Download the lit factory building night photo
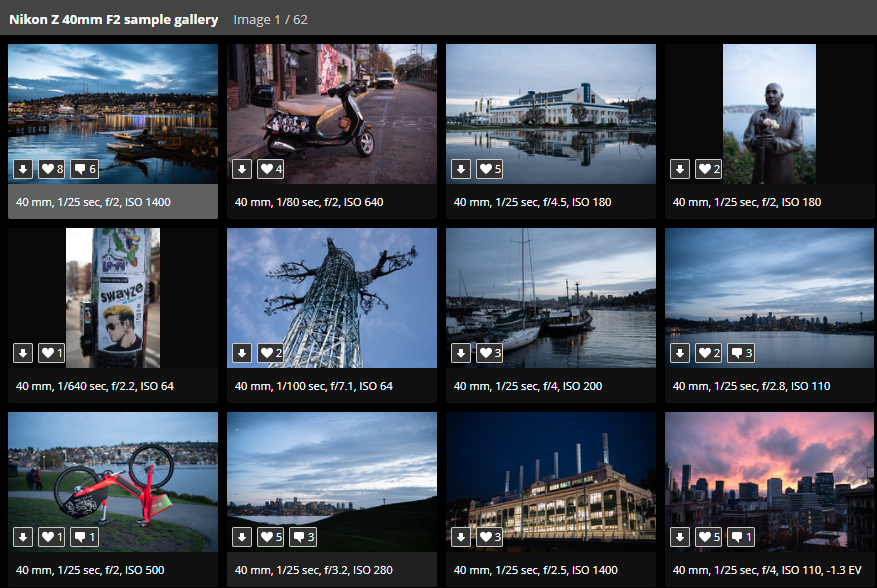The image size is (877, 588). click(x=461, y=537)
